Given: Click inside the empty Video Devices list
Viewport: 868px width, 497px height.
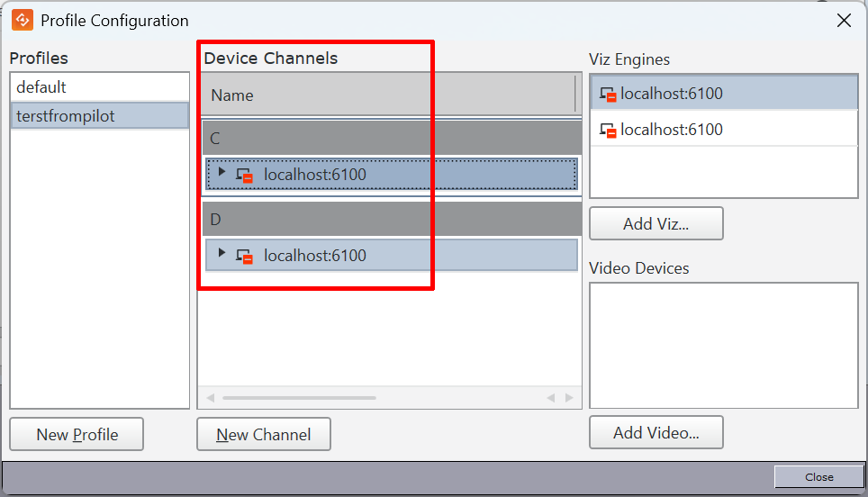Looking at the screenshot, I should pos(723,345).
